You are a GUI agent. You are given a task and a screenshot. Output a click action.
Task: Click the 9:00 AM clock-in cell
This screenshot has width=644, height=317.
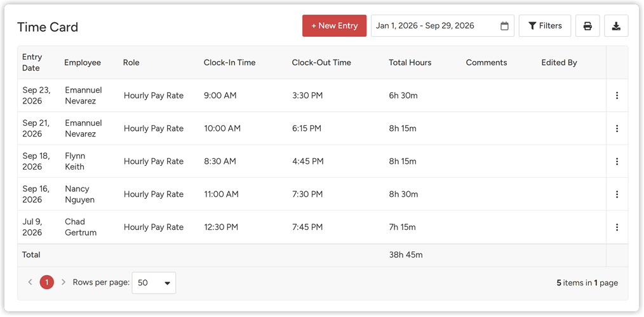(220, 95)
